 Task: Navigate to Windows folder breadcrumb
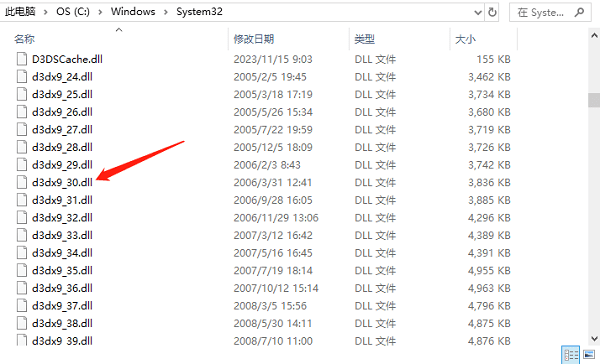point(133,12)
